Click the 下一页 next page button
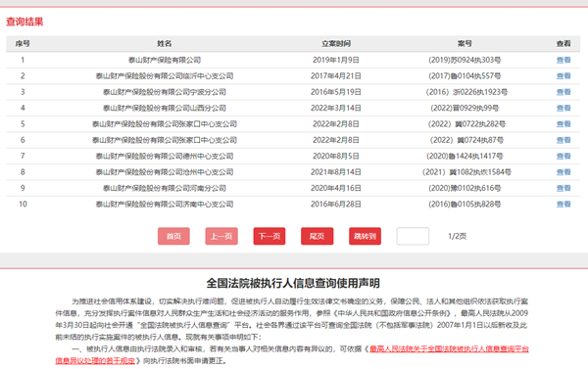 point(269,236)
